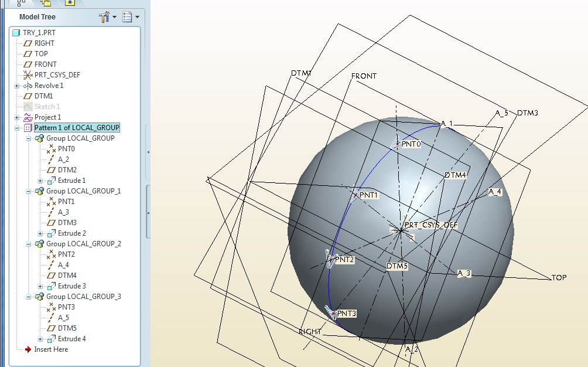Select the PNT3 tree item
The width and height of the screenshot is (588, 367).
[x=66, y=307]
